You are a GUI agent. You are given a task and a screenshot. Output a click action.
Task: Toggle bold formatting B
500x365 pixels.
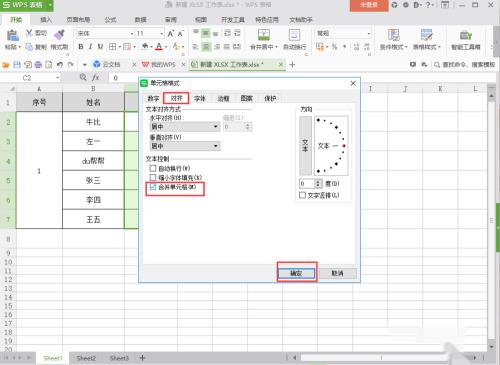click(x=81, y=47)
